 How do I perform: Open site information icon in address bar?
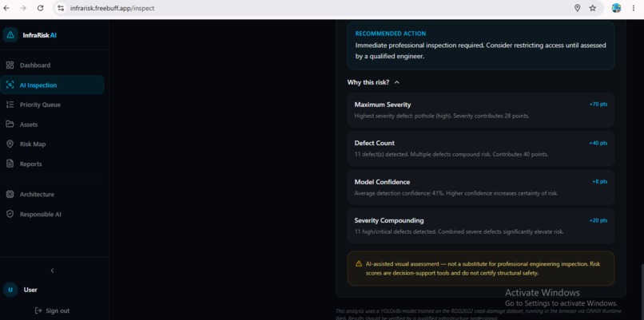[x=61, y=8]
